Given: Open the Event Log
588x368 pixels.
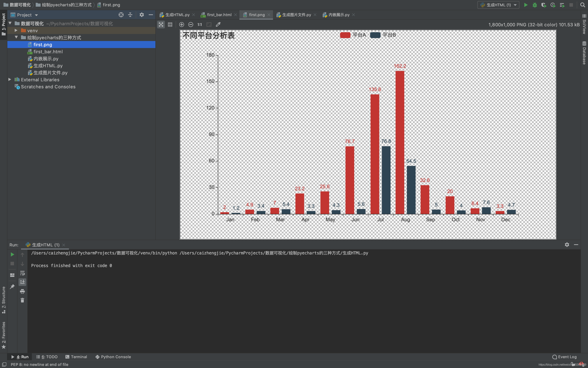Looking at the screenshot, I should 564,357.
